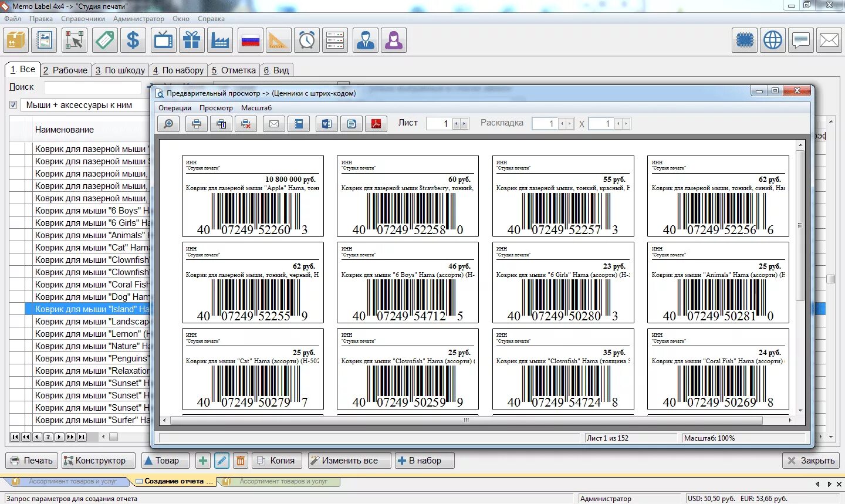This screenshot has height=504, width=845.
Task: Switch to the '3. По ш/коду' tab
Action: tap(120, 70)
